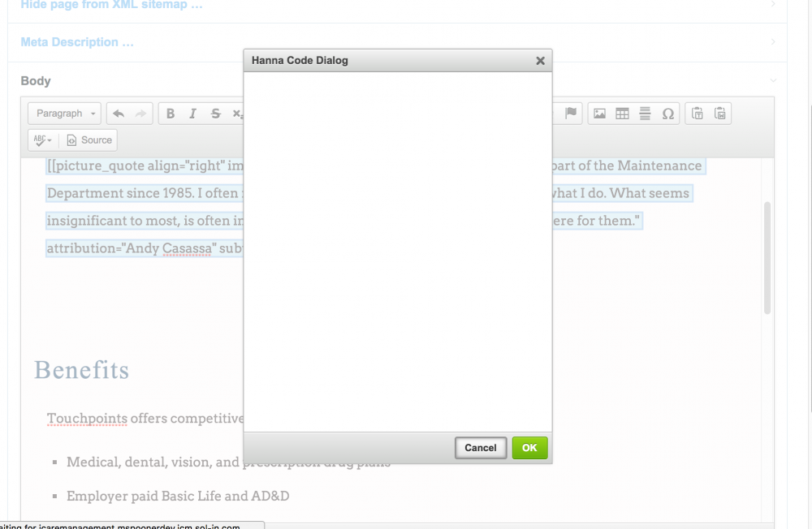812x529 pixels.
Task: Expand the Meta Description section
Action: [x=77, y=41]
